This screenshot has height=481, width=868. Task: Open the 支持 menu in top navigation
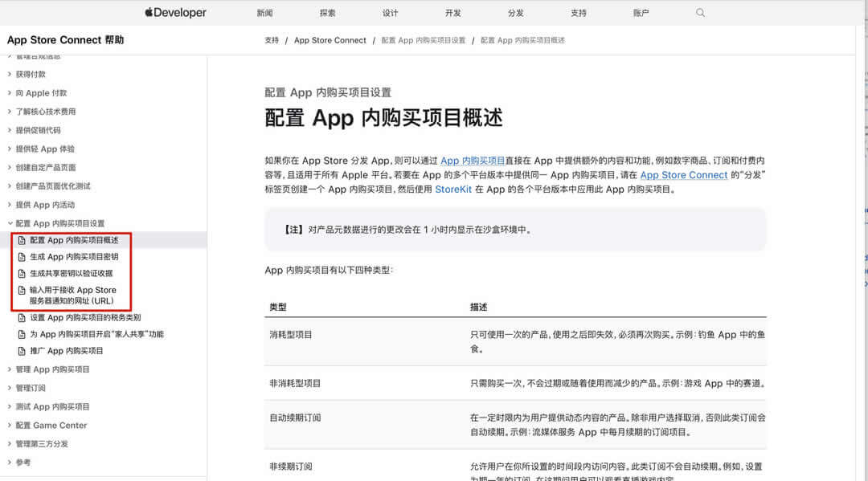point(579,13)
